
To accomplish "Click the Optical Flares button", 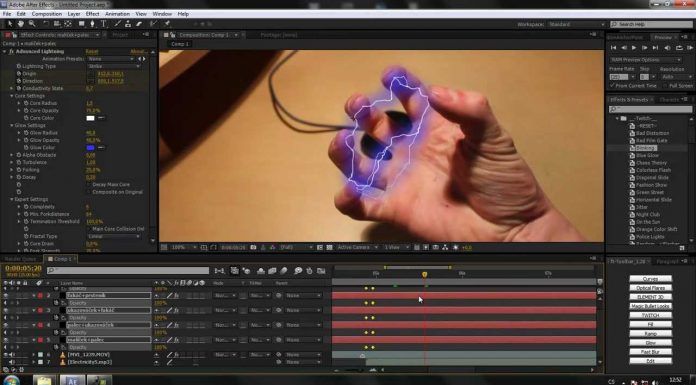I will 650,288.
